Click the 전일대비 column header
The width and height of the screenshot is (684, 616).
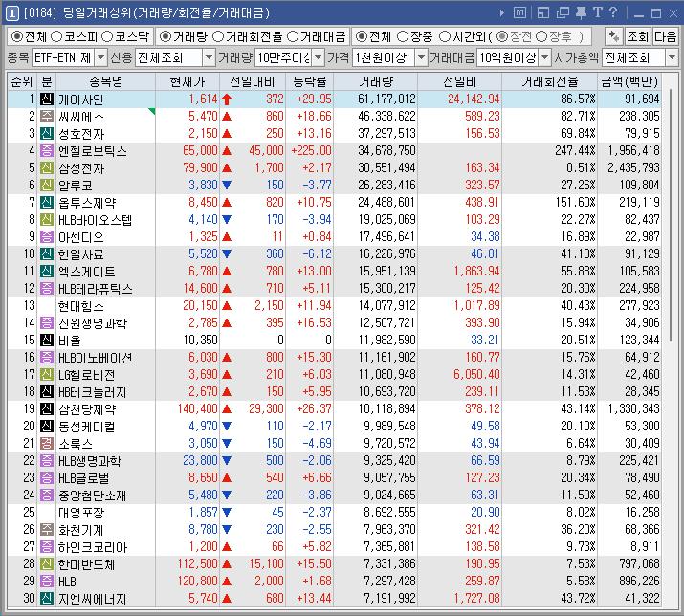click(253, 81)
